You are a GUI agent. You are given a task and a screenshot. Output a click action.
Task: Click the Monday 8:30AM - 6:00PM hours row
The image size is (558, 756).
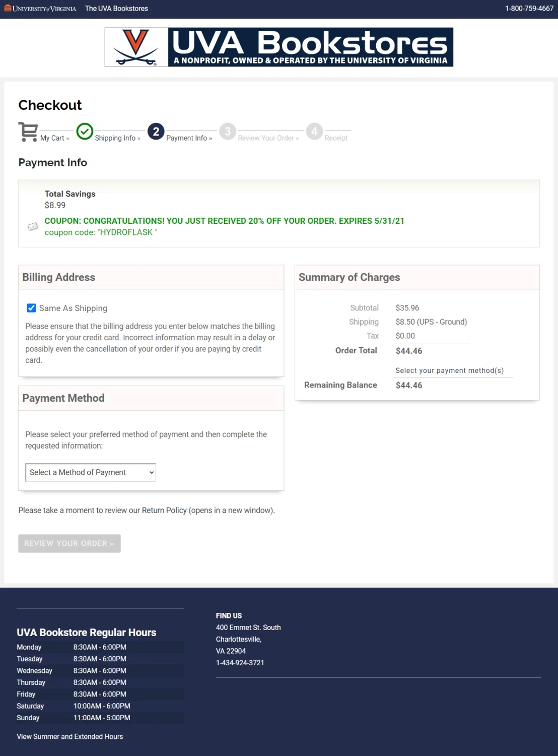click(x=100, y=647)
